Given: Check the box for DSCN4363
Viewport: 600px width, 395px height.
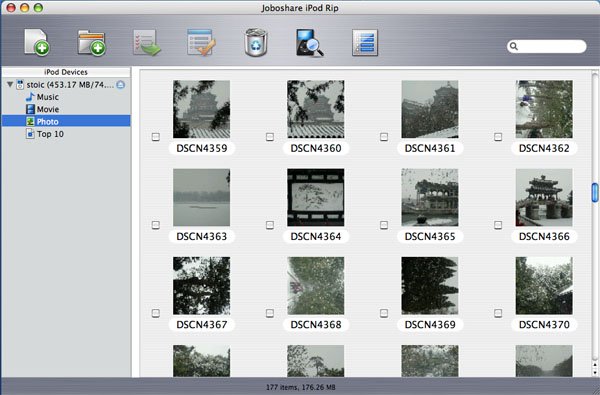Looking at the screenshot, I should point(155,225).
